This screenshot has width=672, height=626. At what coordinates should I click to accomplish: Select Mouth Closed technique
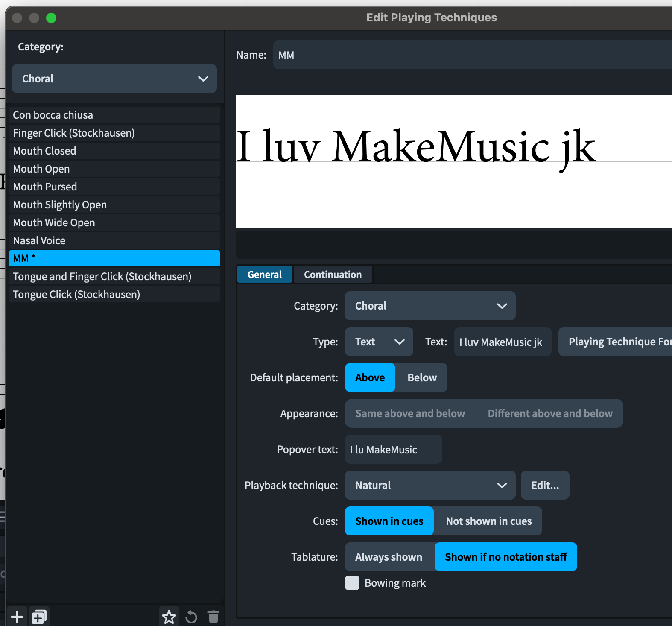(x=114, y=151)
